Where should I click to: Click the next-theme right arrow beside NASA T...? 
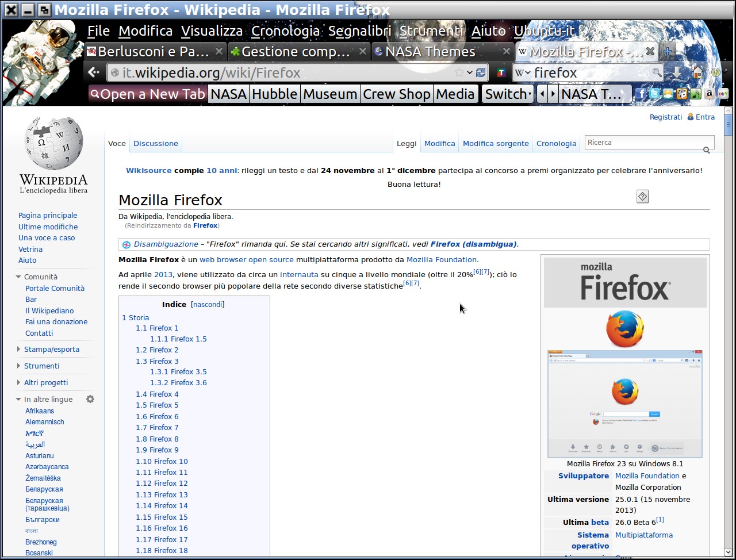tap(553, 94)
